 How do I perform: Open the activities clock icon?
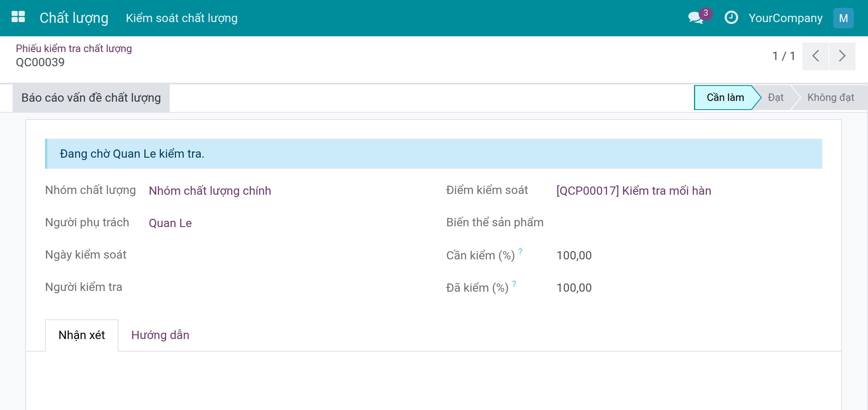[x=731, y=18]
